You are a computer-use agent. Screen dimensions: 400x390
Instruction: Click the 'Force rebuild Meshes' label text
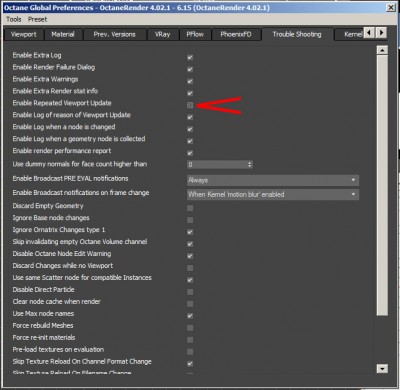click(43, 325)
